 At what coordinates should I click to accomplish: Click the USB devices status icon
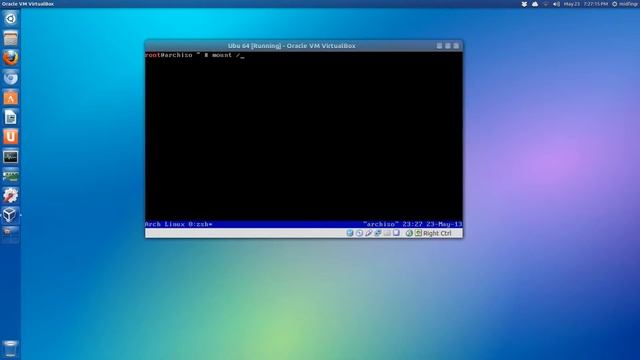[369, 233]
